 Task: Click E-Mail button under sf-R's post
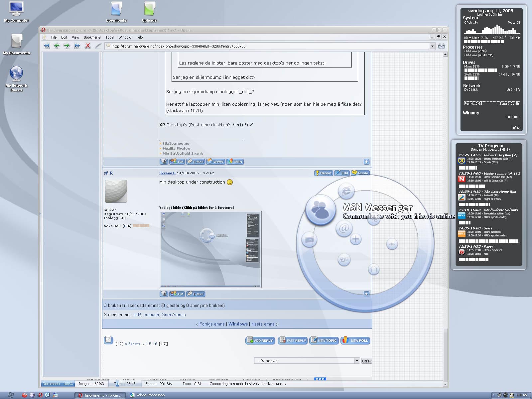pos(196,294)
